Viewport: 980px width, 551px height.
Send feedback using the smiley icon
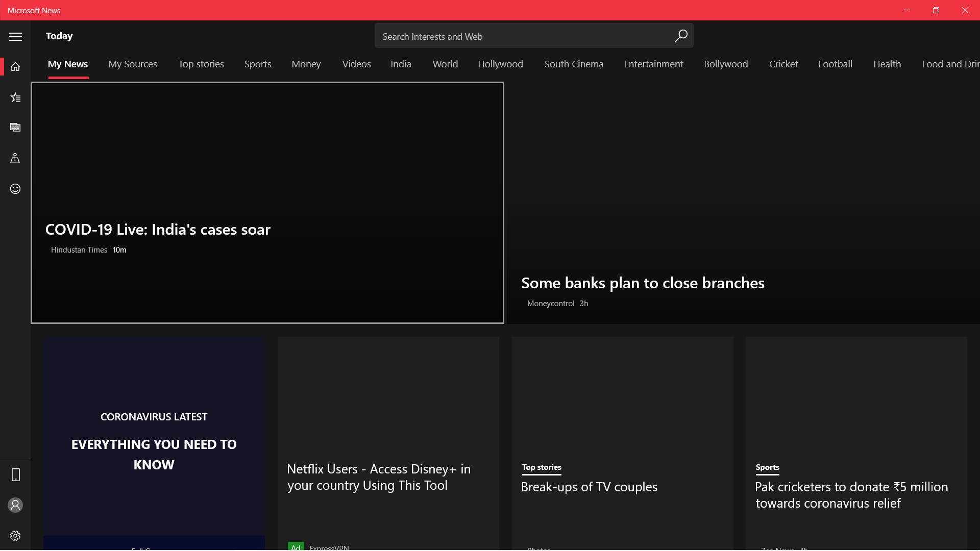(16, 189)
